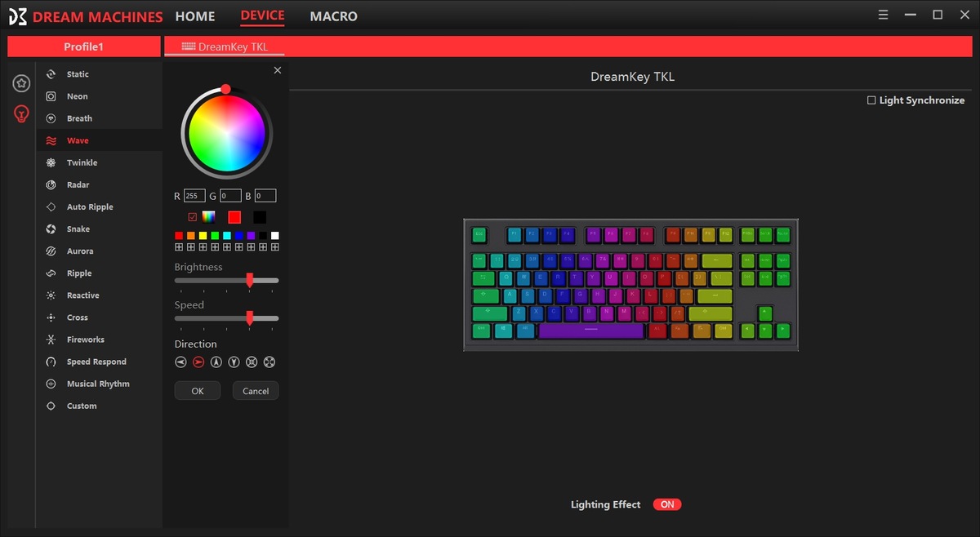Select the Snake lighting effect
980x537 pixels.
99,229
